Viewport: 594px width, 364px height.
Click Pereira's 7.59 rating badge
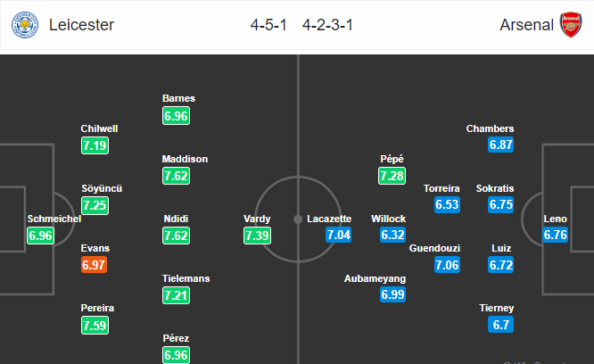[x=95, y=326]
